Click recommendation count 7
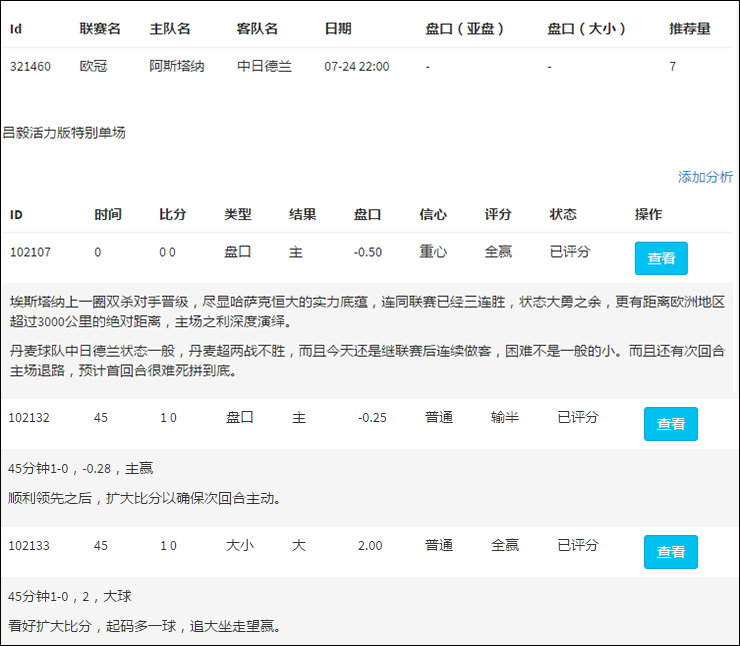This screenshot has width=740, height=646. [673, 67]
